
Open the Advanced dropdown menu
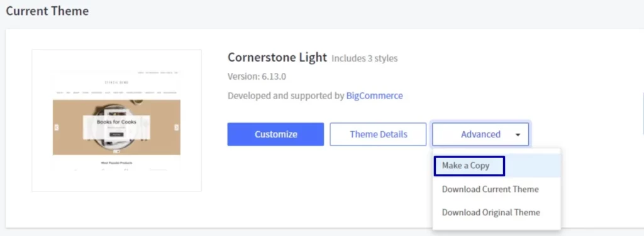(480, 134)
